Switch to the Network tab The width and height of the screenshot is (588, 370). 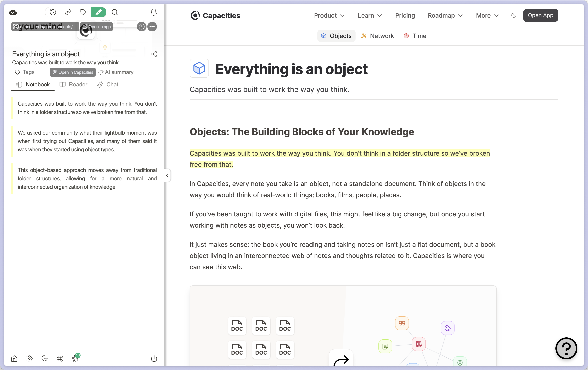coord(378,36)
